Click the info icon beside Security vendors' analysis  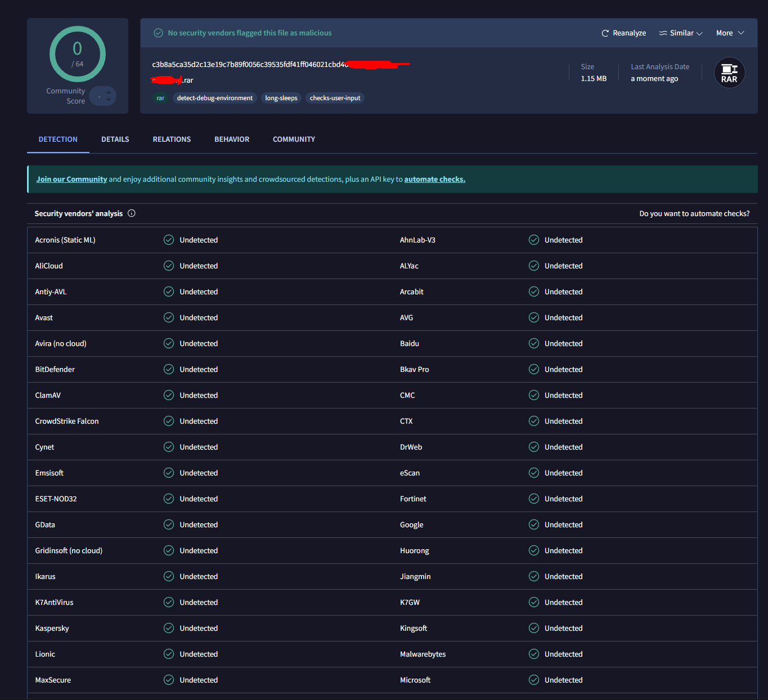tap(132, 213)
